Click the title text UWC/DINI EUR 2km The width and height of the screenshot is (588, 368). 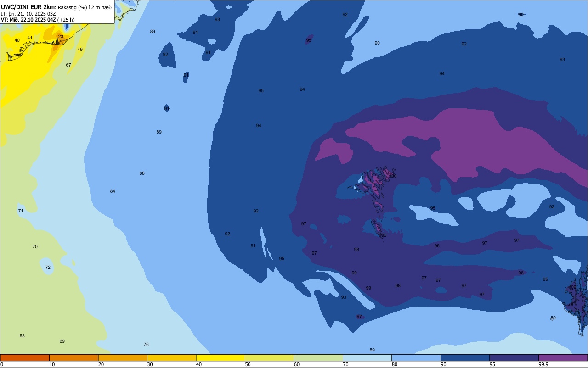(x=28, y=7)
